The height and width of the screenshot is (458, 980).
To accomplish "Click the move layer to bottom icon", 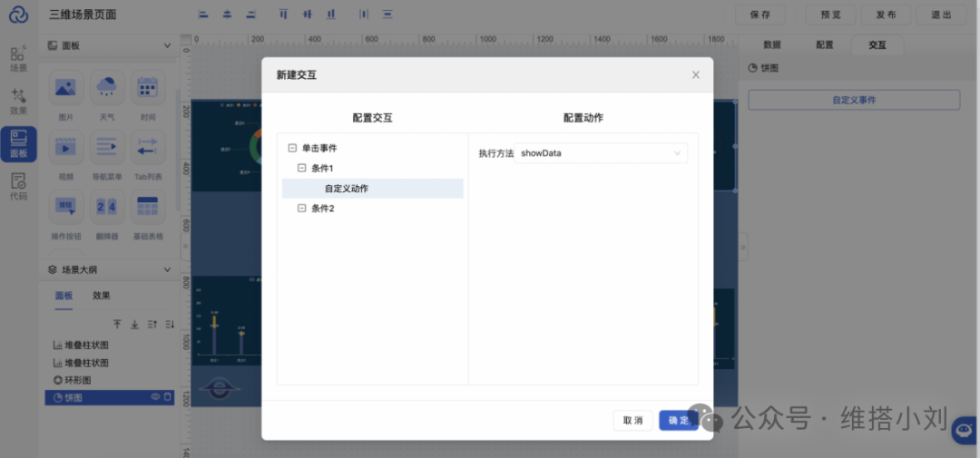I will point(134,325).
